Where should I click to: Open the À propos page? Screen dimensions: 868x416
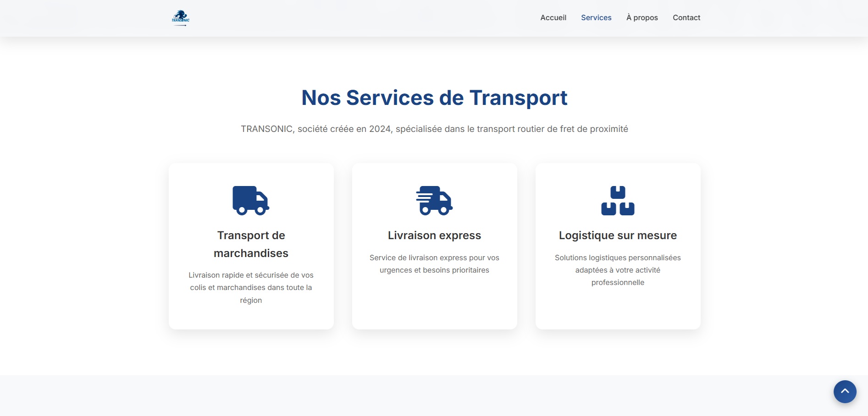(642, 17)
